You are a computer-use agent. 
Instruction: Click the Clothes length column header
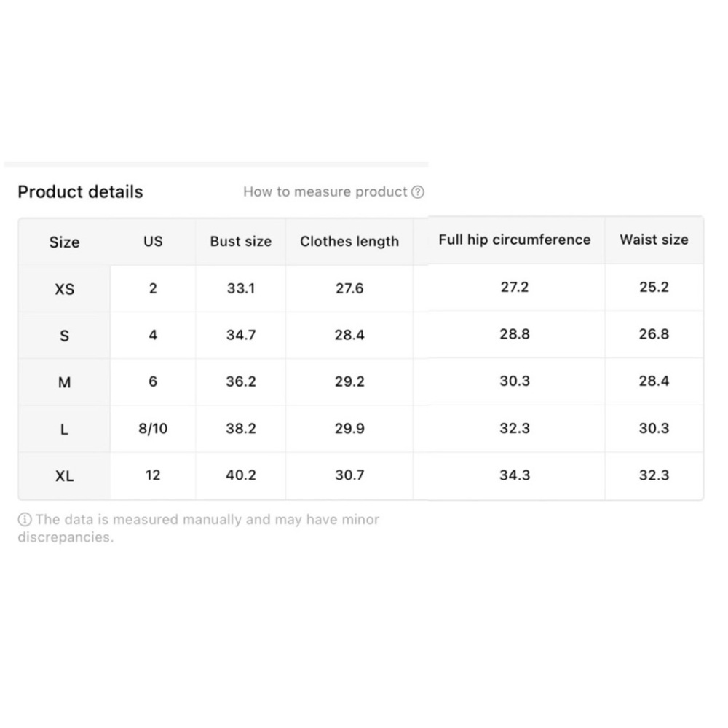pos(349,242)
